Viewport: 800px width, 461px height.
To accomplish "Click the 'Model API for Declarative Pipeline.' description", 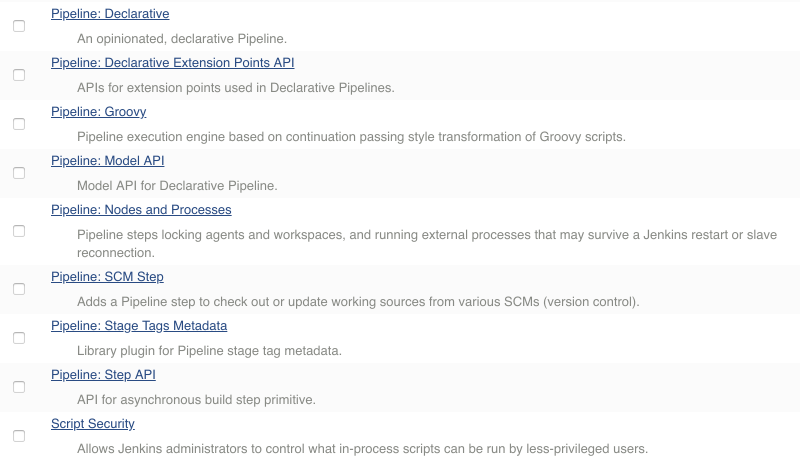I will pos(177,186).
